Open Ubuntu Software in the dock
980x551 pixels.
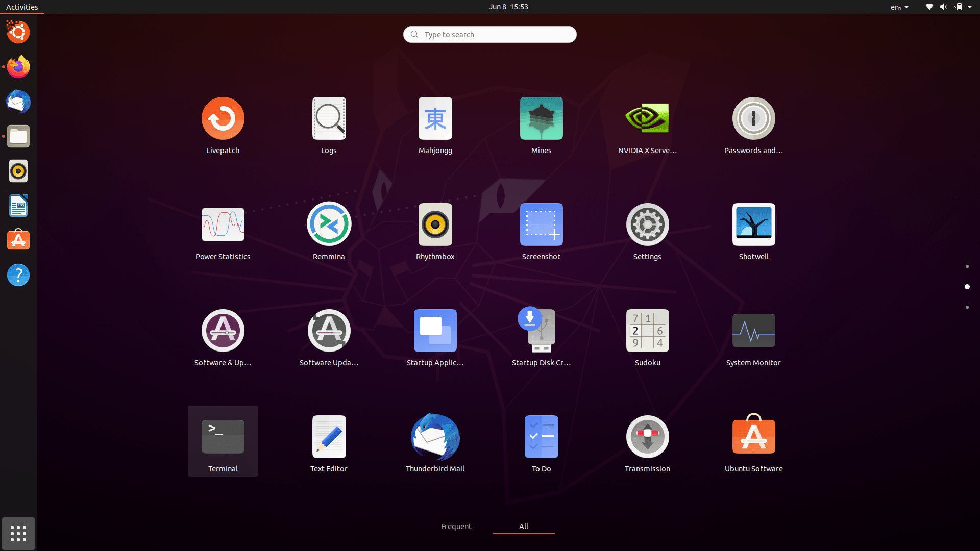[18, 240]
